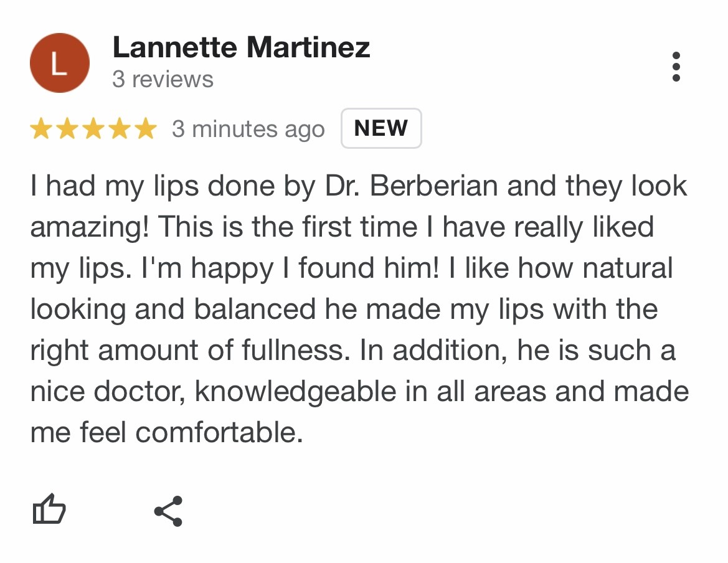This screenshot has width=728, height=563.
Task: Click the first rating star
Action: click(41, 129)
